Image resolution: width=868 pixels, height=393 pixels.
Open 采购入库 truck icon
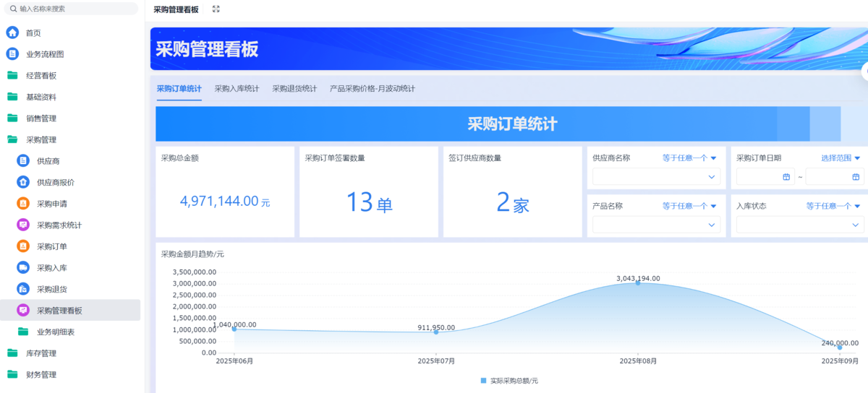[23, 268]
